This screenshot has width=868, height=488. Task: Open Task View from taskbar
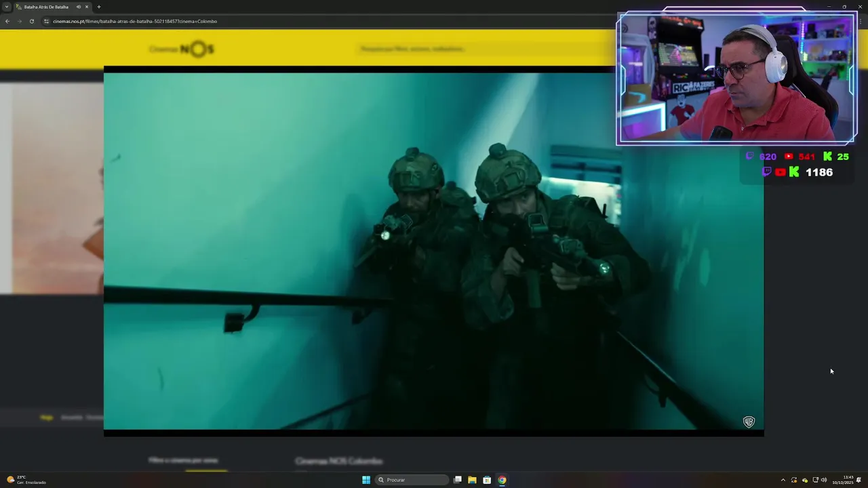click(458, 480)
